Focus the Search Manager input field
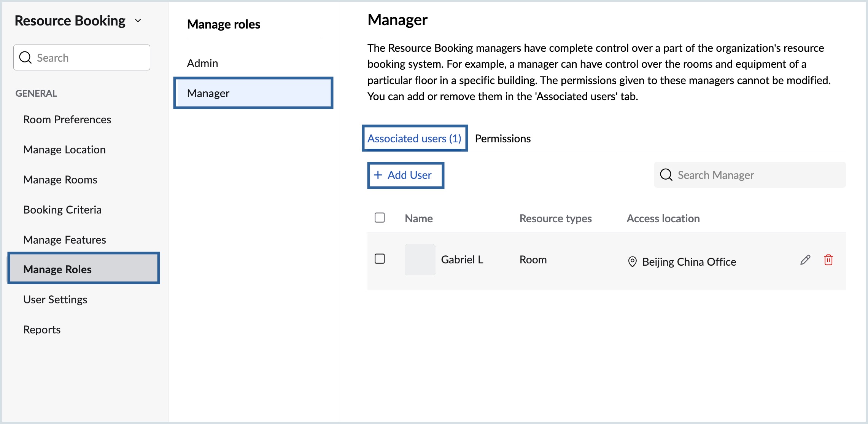 tap(757, 175)
